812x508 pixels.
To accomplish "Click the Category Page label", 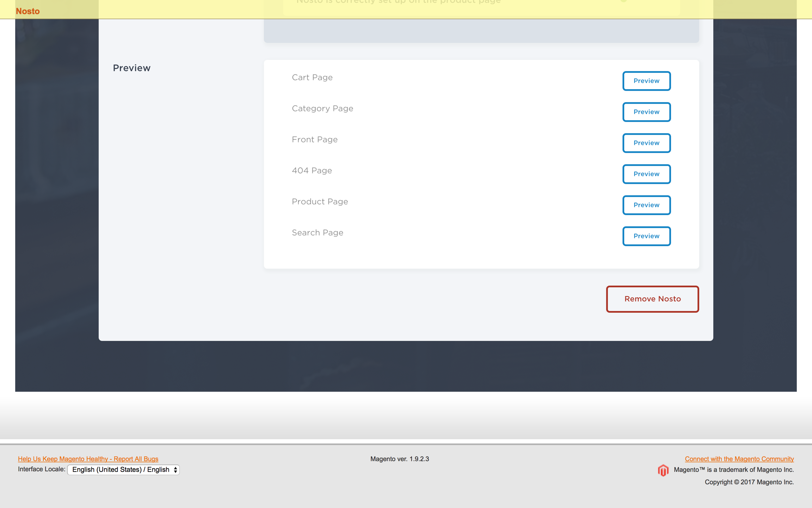I will 322,108.
